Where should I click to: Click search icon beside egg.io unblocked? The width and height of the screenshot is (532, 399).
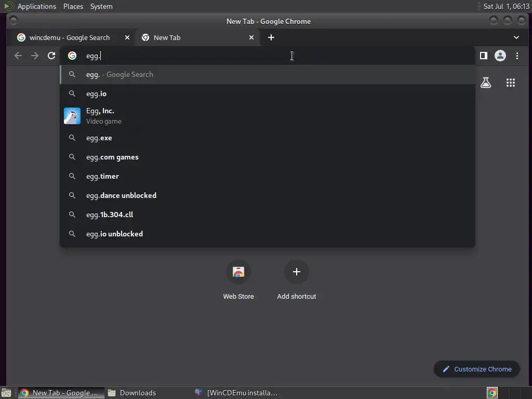coord(72,234)
